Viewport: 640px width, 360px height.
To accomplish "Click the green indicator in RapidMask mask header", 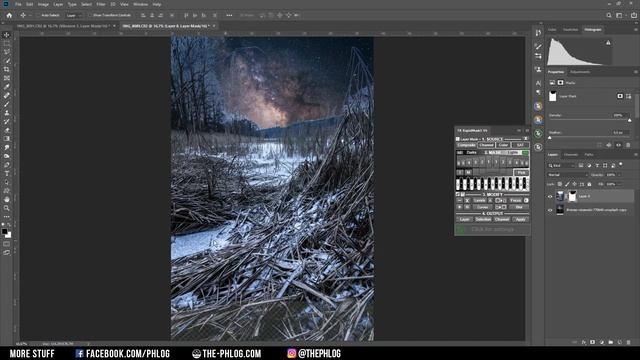I will coord(525,153).
